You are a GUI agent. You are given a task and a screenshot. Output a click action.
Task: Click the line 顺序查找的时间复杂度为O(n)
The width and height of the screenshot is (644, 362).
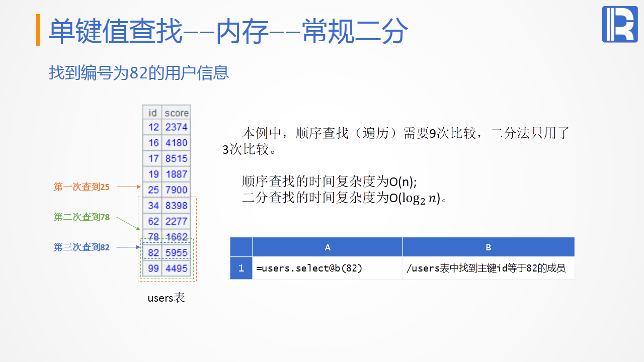click(330, 181)
